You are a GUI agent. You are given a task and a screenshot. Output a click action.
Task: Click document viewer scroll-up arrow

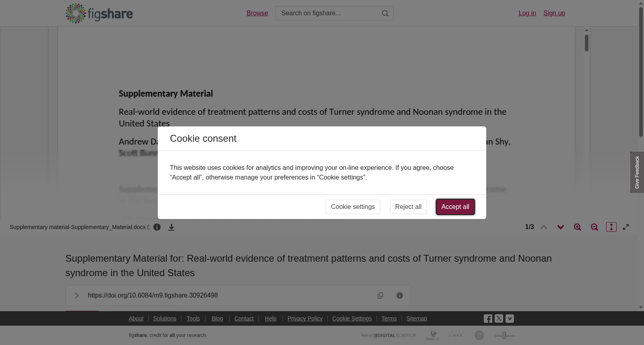587,30
